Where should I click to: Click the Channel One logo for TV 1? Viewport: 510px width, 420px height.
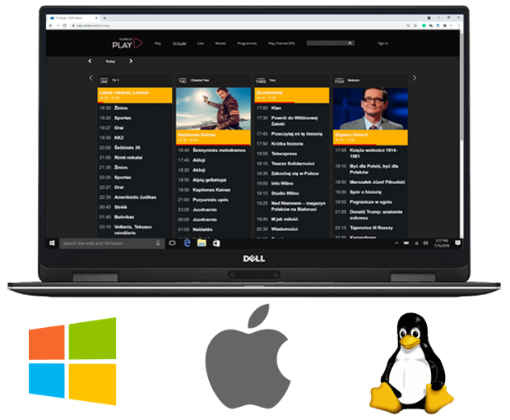(104, 81)
